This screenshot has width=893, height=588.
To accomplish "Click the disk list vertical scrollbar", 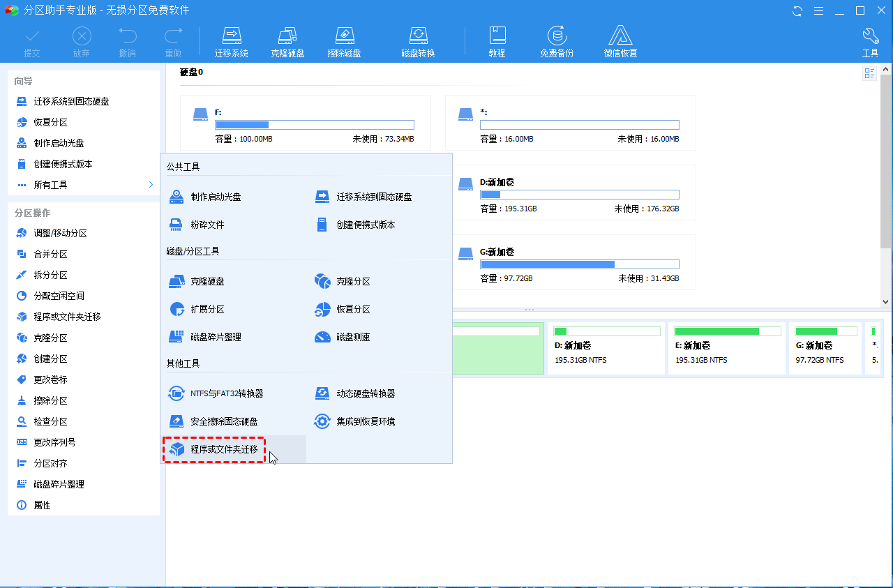I will 885,160.
